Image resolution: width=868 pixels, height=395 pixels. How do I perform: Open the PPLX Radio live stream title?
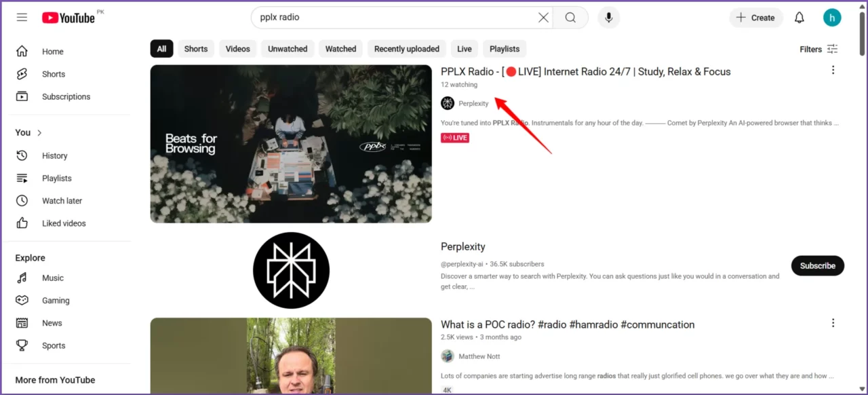[585, 71]
